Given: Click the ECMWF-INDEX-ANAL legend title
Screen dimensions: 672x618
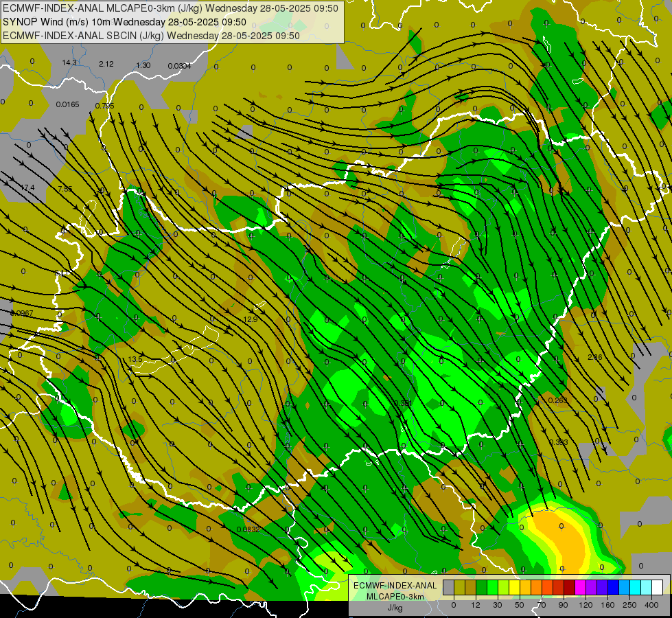Looking at the screenshot, I should [x=395, y=586].
